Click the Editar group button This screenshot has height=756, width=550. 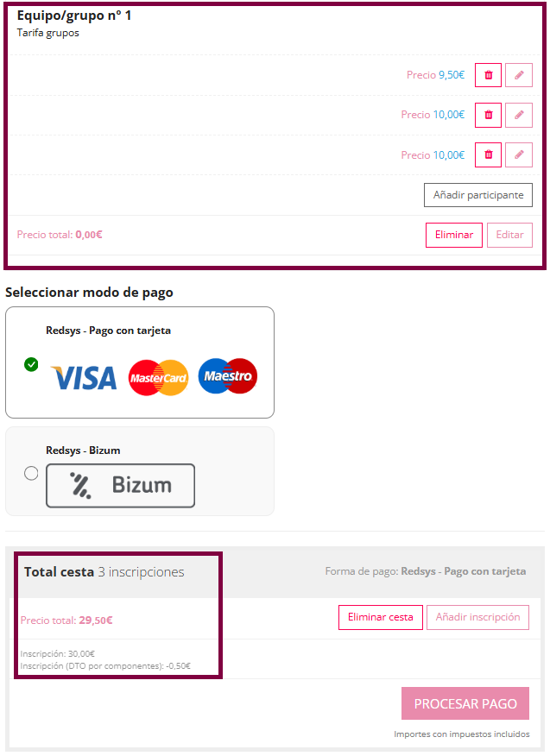pyautogui.click(x=509, y=235)
